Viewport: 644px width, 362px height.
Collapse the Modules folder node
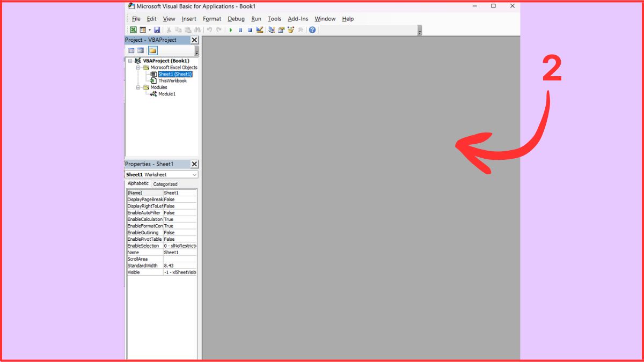tap(138, 87)
